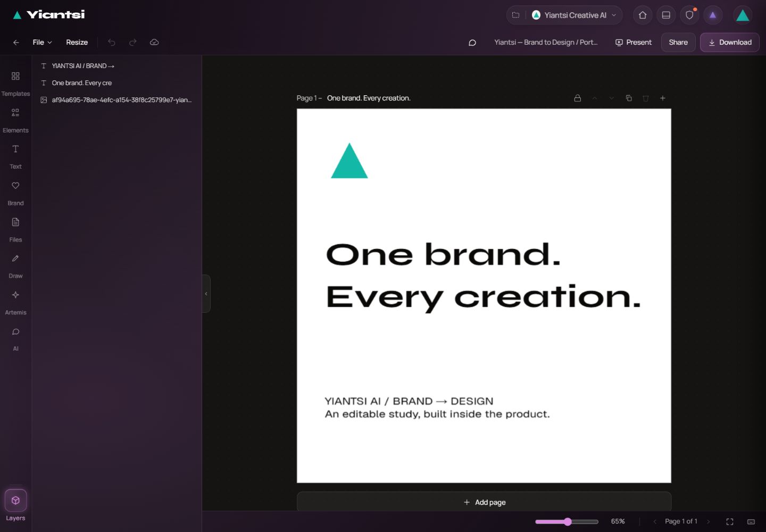Delete page with trash icon

coord(646,98)
